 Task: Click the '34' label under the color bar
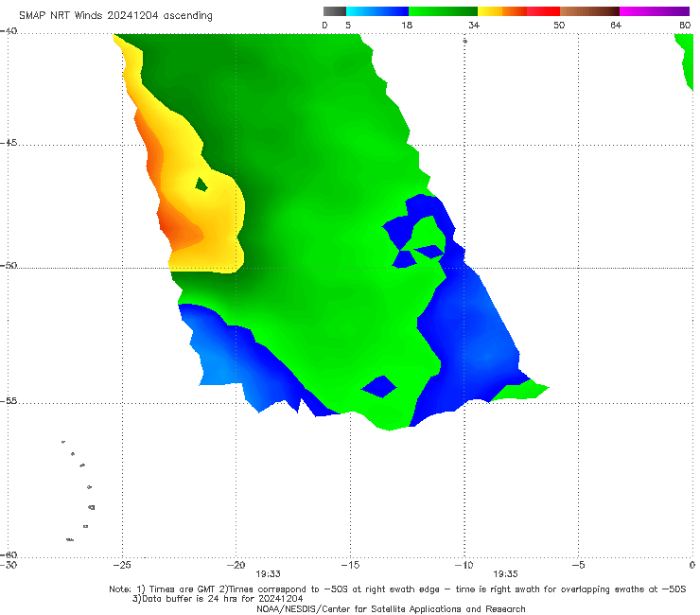[474, 25]
